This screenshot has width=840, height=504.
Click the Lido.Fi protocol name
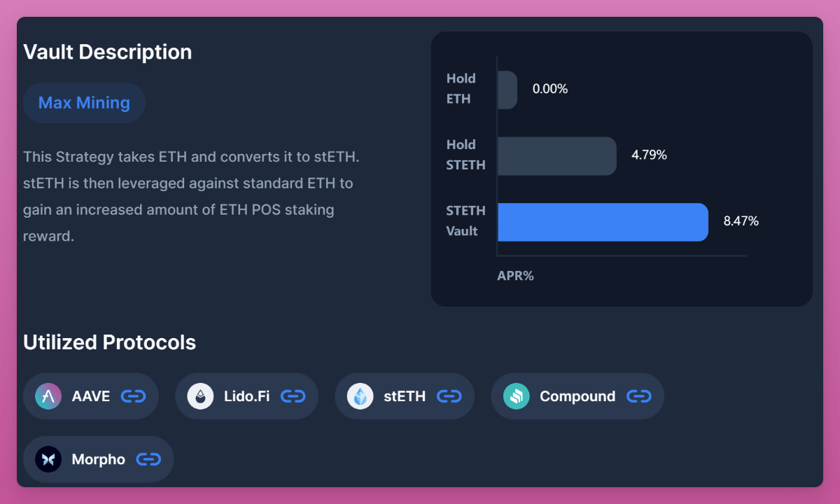(246, 396)
